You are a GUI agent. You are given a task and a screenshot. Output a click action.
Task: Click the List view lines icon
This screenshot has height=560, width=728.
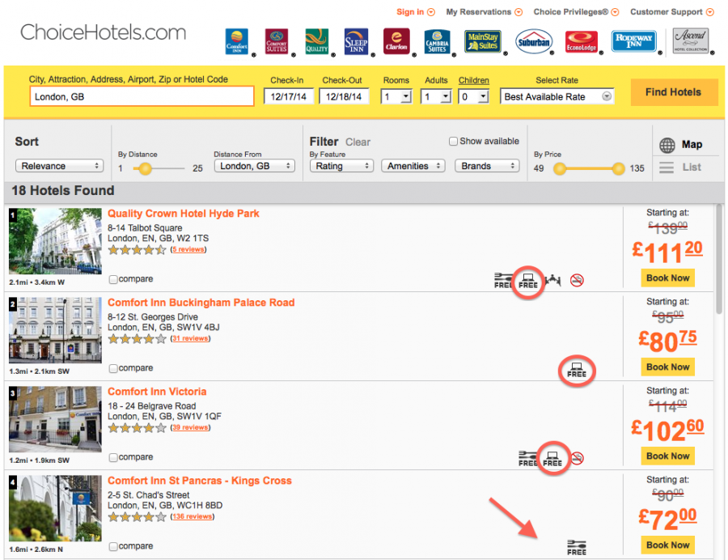coord(667,168)
